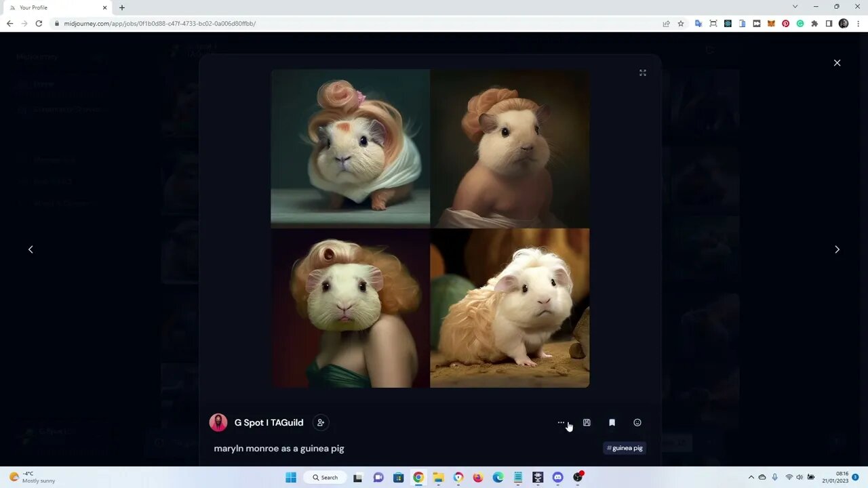
Task: Open Discord from the taskbar
Action: click(557, 477)
